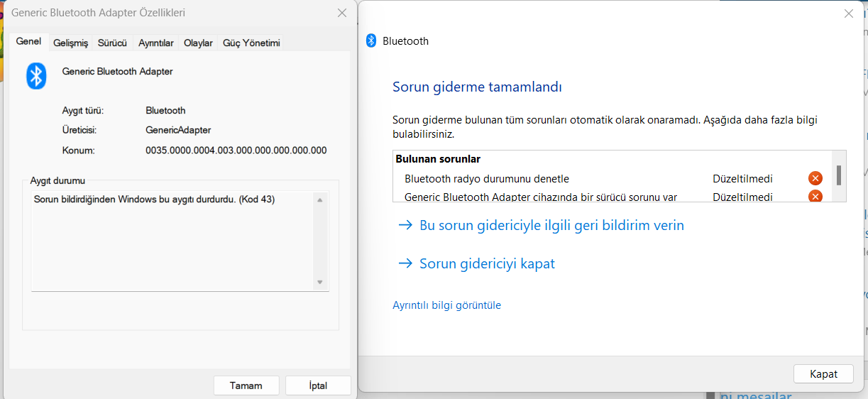The width and height of the screenshot is (868, 399).
Task: Switch to the Ayrıntılar tab
Action: 156,43
